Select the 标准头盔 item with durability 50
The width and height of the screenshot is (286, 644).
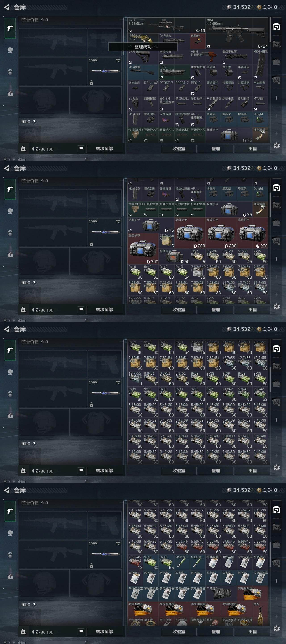click(x=174, y=256)
